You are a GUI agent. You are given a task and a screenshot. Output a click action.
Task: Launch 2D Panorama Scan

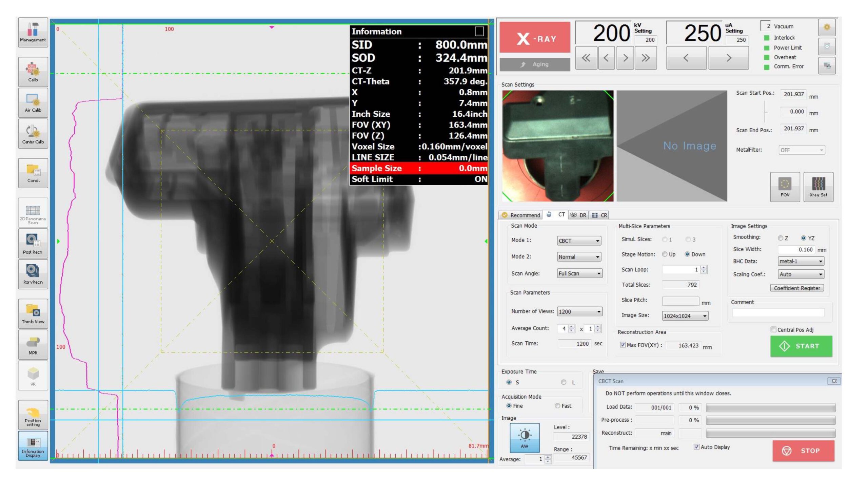click(33, 213)
